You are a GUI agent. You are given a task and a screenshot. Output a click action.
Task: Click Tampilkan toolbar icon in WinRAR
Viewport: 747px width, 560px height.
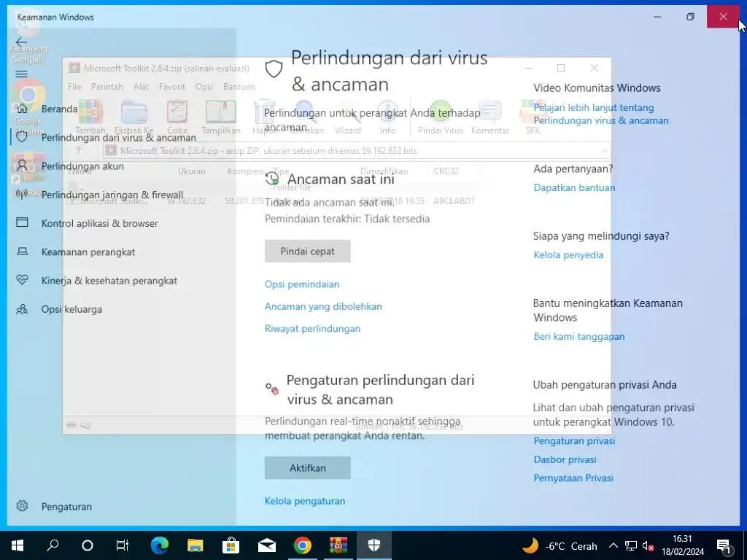[220, 117]
